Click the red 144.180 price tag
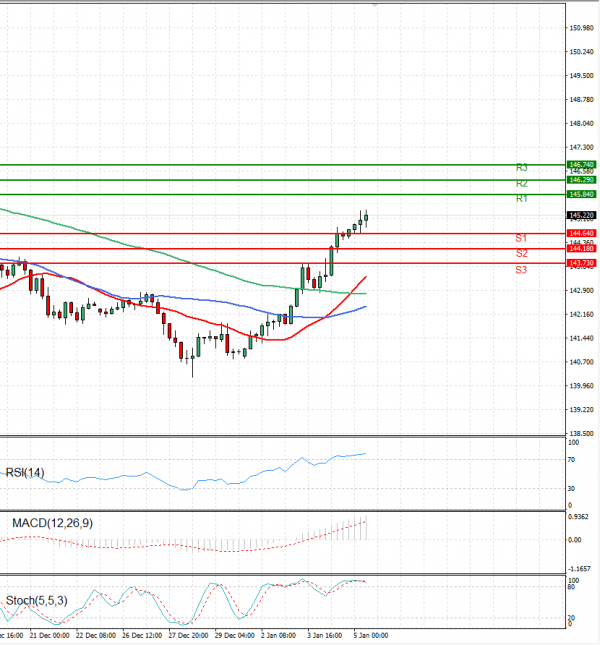Viewport: 600px width, 645px height. [581, 248]
